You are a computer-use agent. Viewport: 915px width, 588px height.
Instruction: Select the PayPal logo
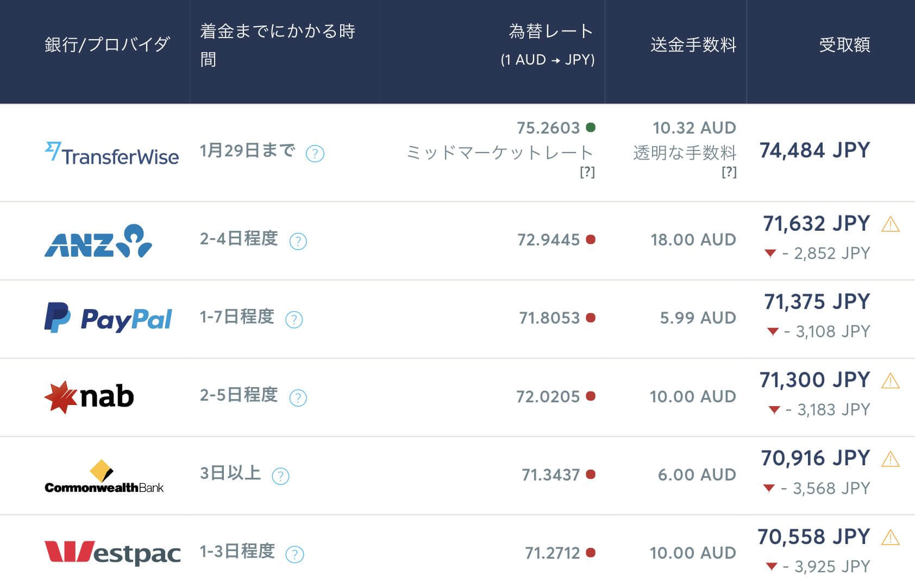[x=108, y=318]
